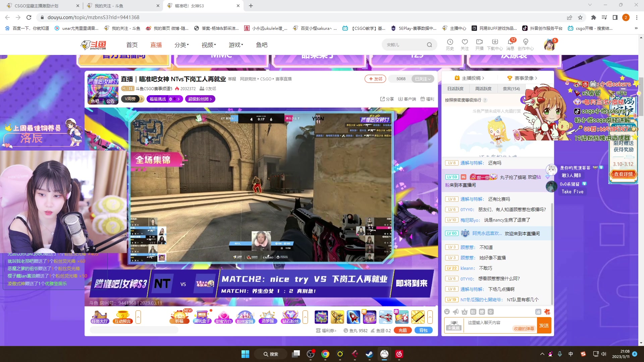Viewport: 644px width, 362px height.
Task: Expand the 超级粉丝团 super fan club pill
Action: (200, 99)
